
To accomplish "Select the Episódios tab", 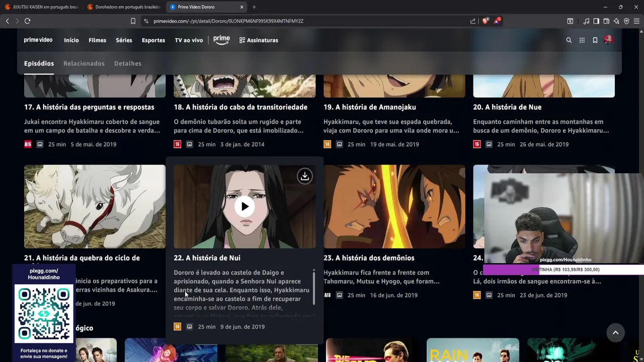I will (39, 63).
